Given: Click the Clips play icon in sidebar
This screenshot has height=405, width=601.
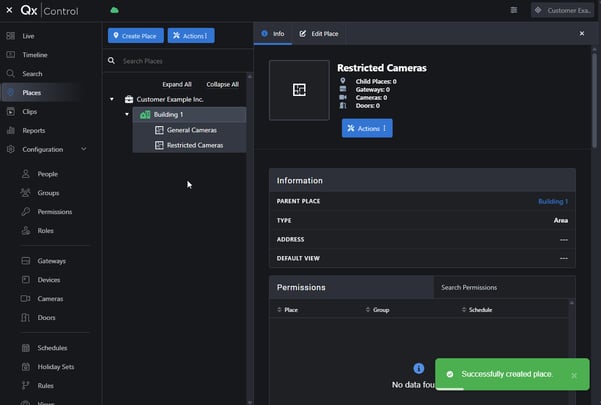Looking at the screenshot, I should click(11, 111).
